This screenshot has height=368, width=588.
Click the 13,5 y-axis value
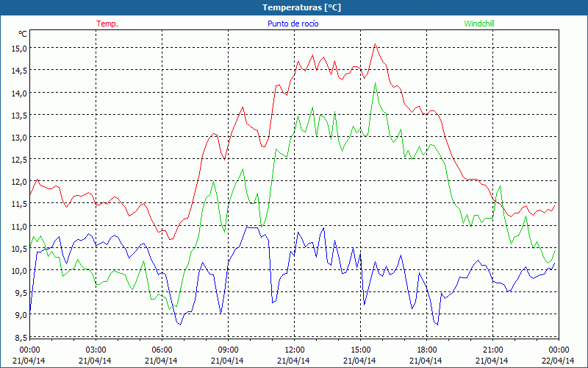(19, 115)
